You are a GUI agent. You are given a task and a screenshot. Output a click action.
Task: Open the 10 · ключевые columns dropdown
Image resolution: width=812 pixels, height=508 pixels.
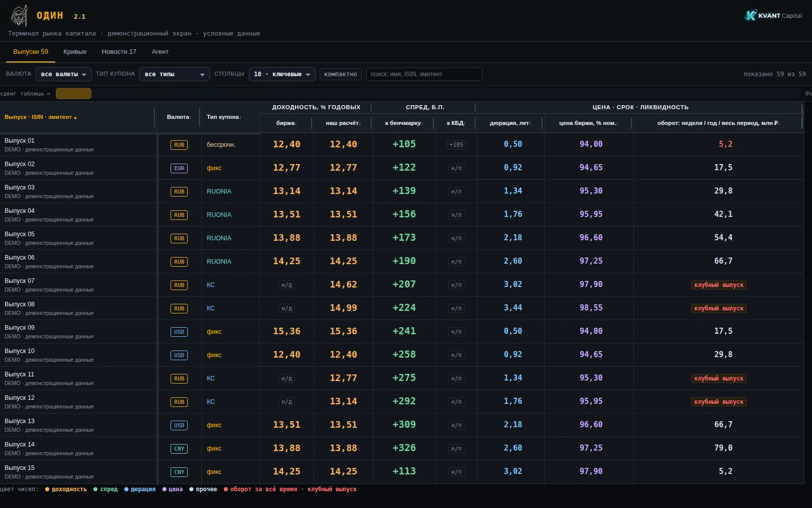point(282,74)
